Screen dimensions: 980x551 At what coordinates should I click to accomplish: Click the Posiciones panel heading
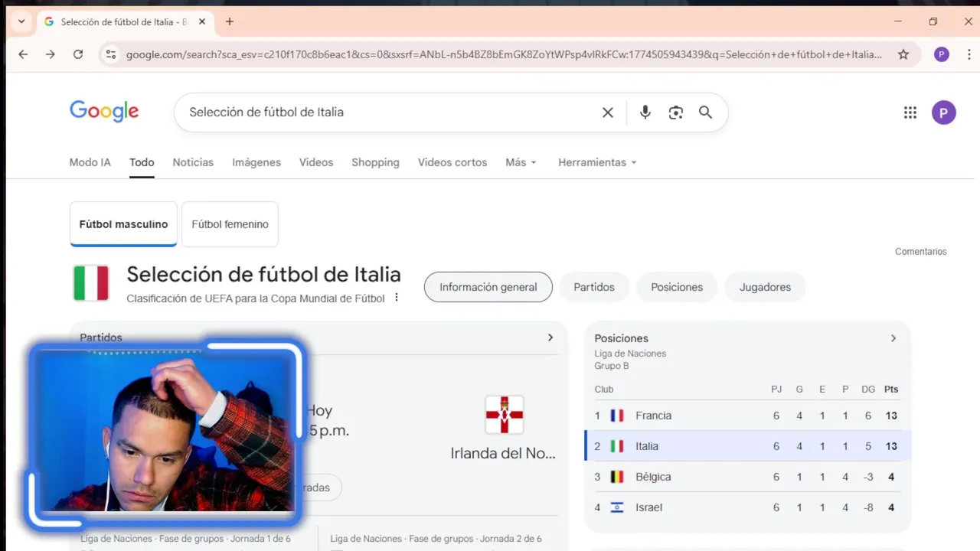point(622,338)
